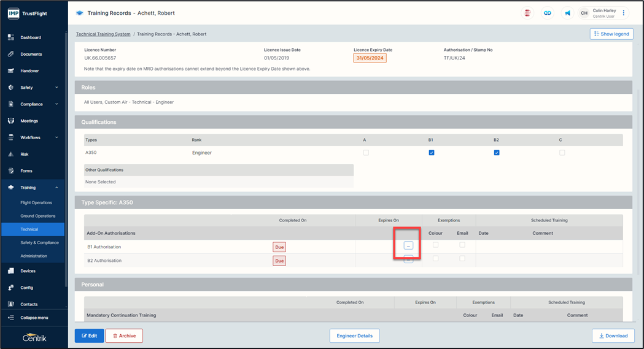Screen dimensions: 644x349
Task: Check the A qualification checkbox for A350
Action: 367,153
